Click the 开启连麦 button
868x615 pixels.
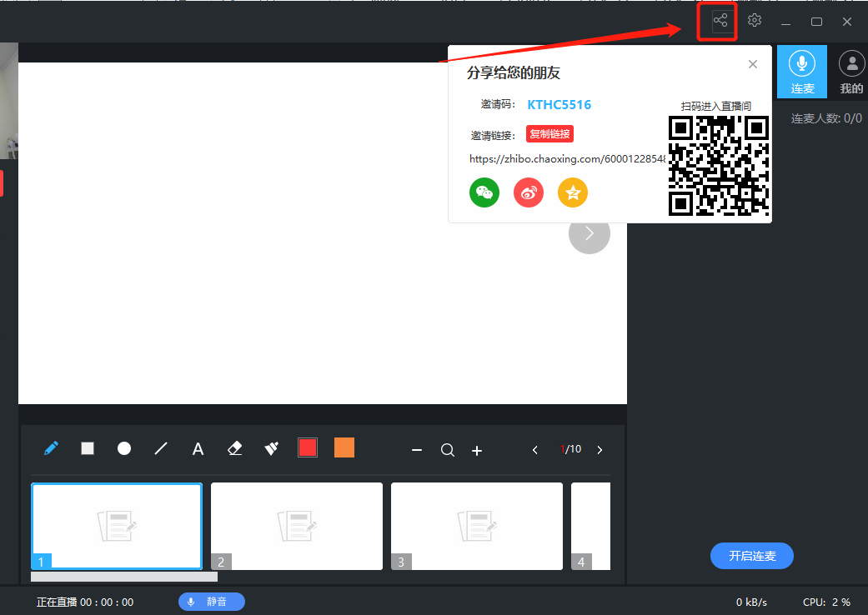[x=752, y=556]
